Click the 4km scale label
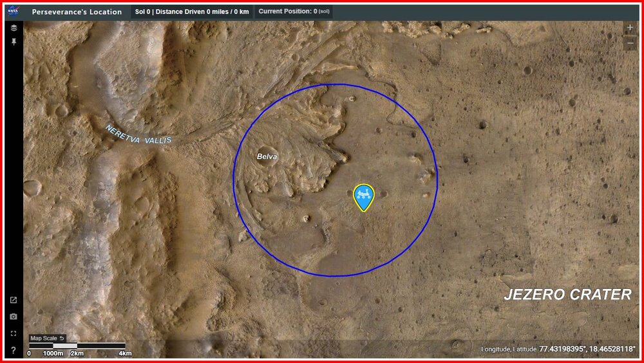 click(x=126, y=353)
